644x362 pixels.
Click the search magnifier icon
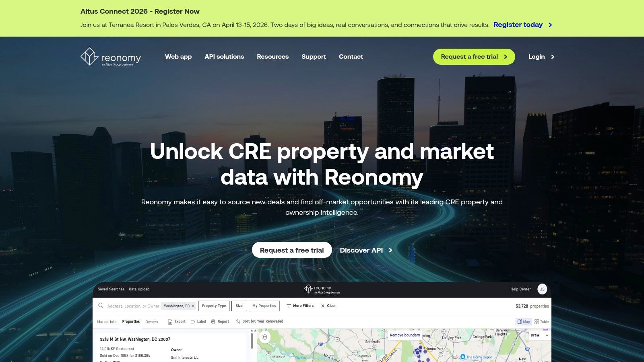[101, 306]
